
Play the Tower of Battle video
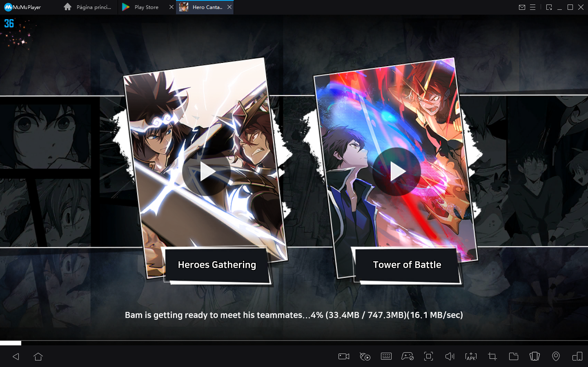(397, 172)
